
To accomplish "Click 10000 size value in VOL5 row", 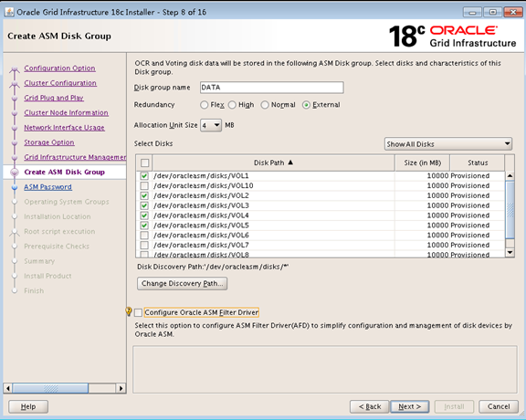I will tap(437, 226).
